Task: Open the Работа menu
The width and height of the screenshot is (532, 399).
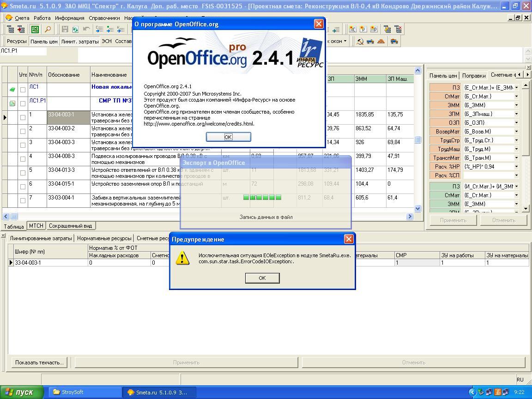Action: coord(42,18)
